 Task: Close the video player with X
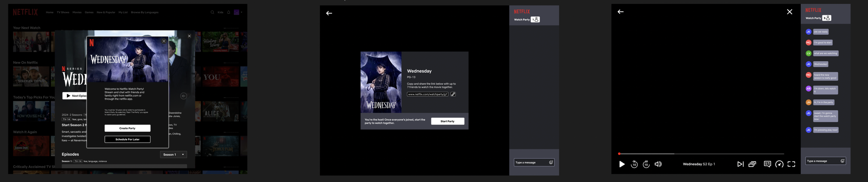point(790,12)
